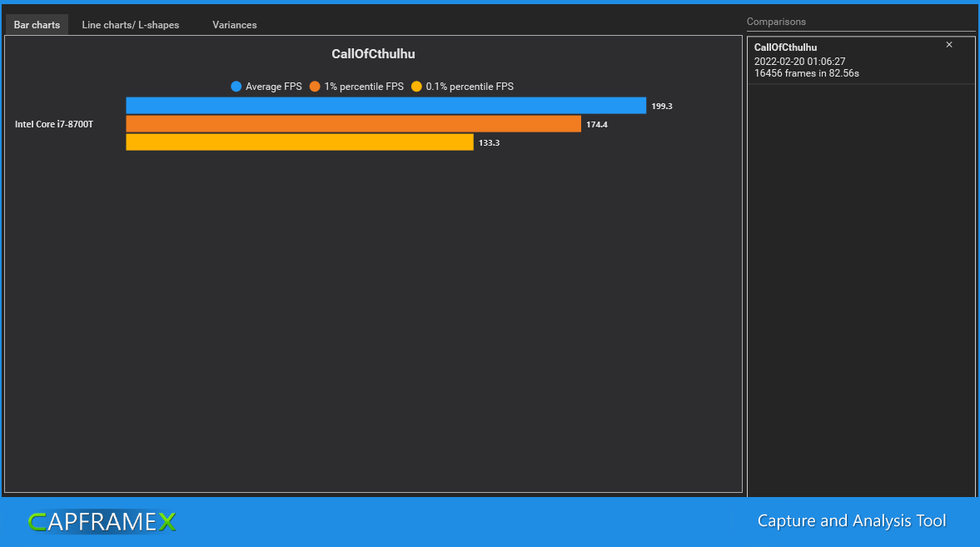980x547 pixels.
Task: Click the 133.3 value label
Action: tap(489, 142)
